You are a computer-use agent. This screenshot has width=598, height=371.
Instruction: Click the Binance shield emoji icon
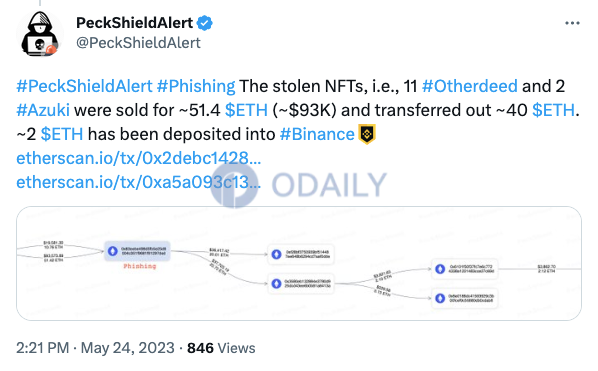point(367,134)
